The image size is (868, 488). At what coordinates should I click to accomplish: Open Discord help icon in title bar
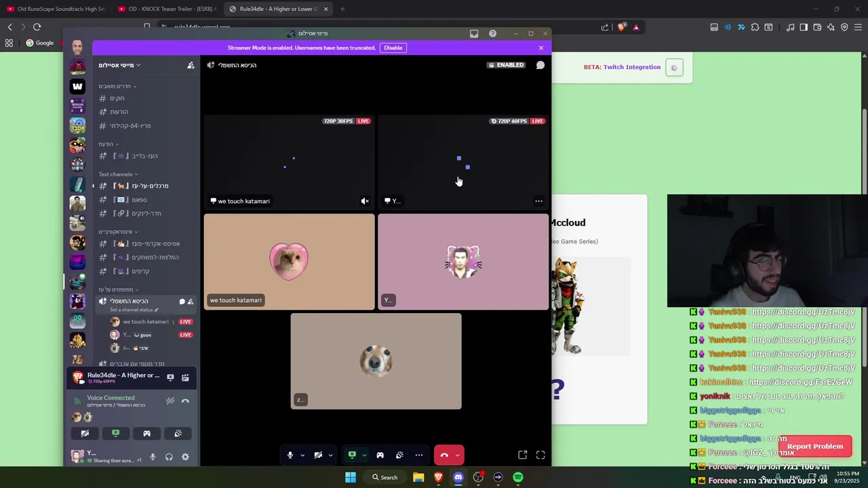click(492, 33)
